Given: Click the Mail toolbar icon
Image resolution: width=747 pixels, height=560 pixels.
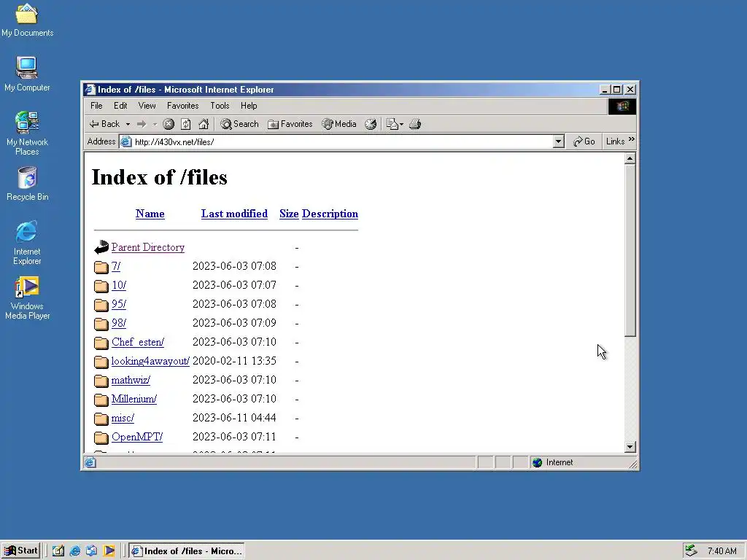Looking at the screenshot, I should pyautogui.click(x=392, y=124).
